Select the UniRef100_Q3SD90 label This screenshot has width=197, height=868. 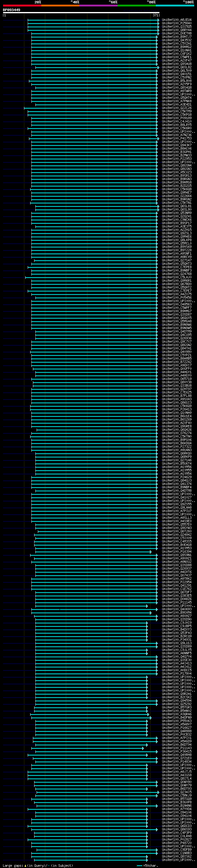(177, 619)
